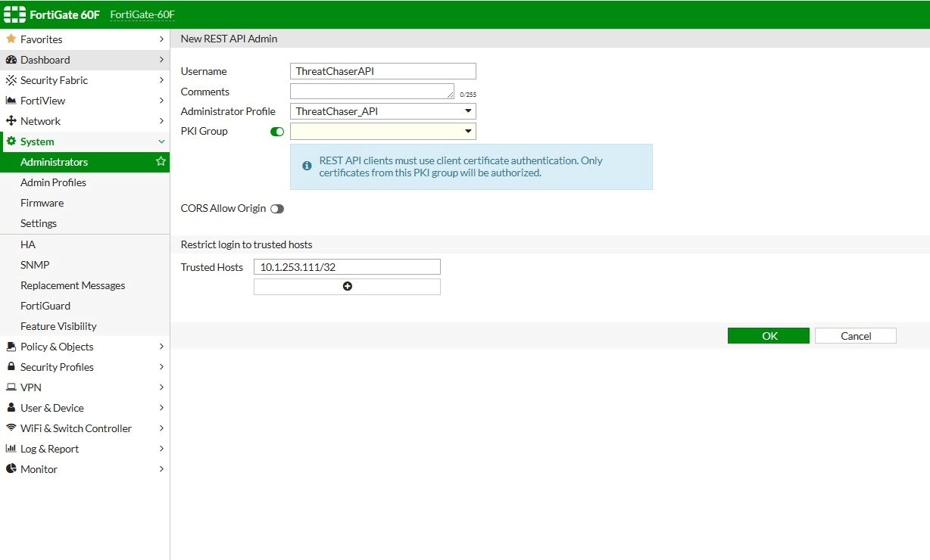Screen dimensions: 930x560
Task: Click the Favorites star icon in sidebar
Action: 11,39
